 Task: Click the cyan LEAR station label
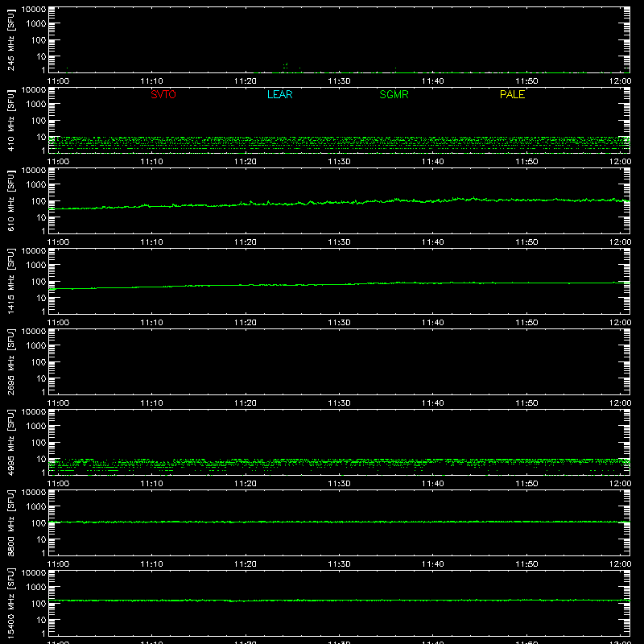279,94
